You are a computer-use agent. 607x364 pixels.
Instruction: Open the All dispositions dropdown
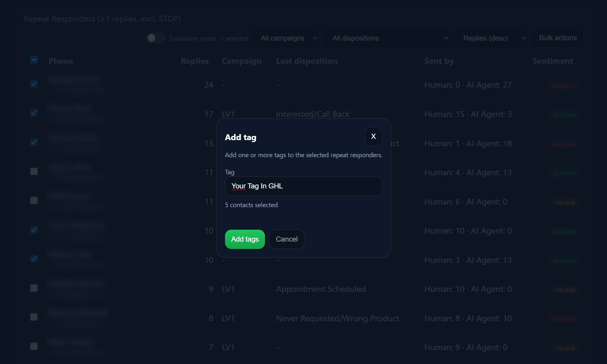click(x=387, y=38)
